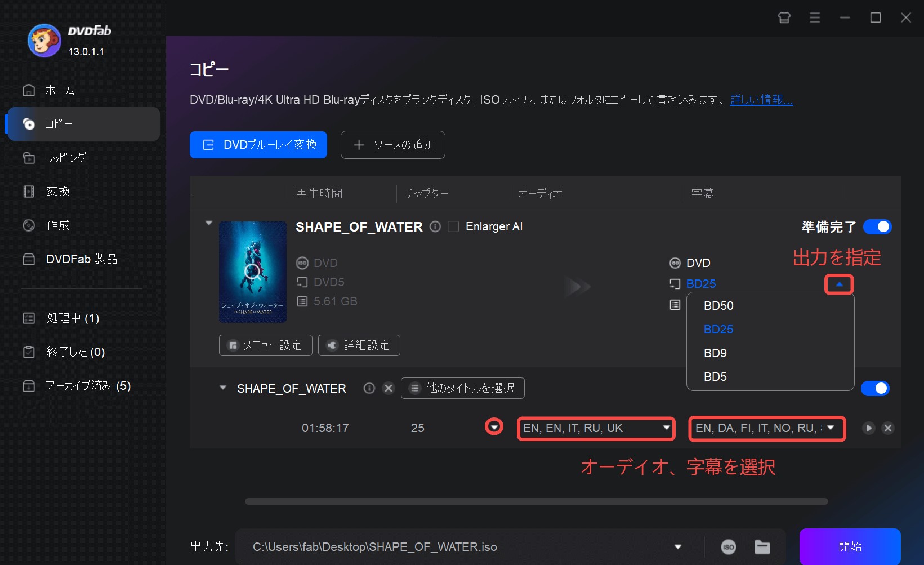
Task: Click the output size icon beside BD25
Action: tap(675, 284)
